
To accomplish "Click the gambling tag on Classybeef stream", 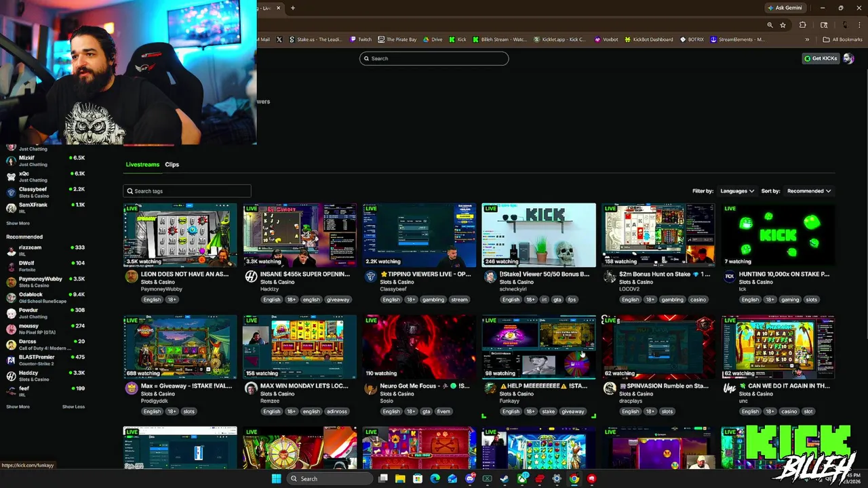I will (433, 300).
